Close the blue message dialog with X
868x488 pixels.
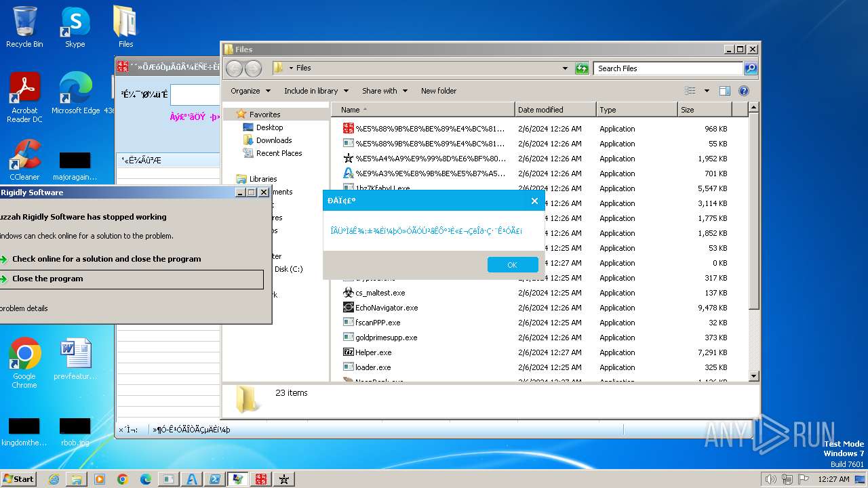534,201
